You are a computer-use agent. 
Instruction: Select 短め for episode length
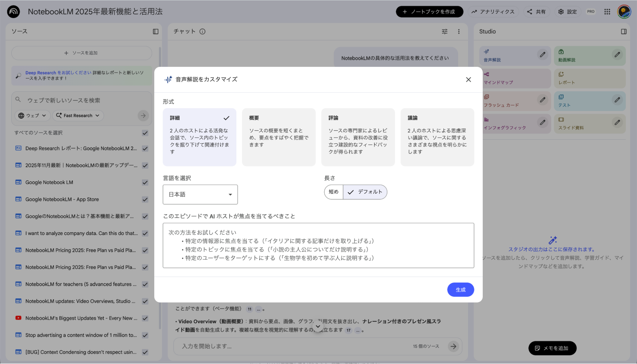[333, 192]
